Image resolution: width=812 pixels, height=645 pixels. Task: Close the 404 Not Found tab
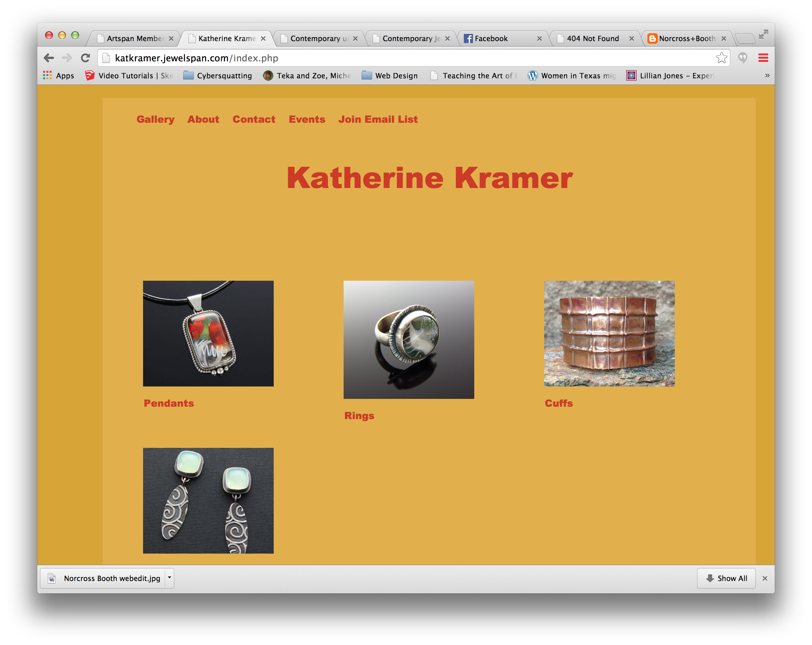632,39
